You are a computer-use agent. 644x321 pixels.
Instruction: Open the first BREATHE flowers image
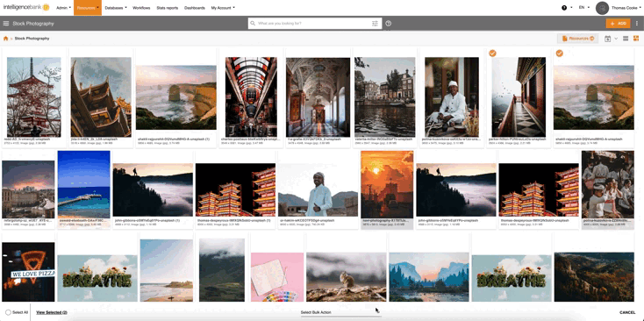97,278
